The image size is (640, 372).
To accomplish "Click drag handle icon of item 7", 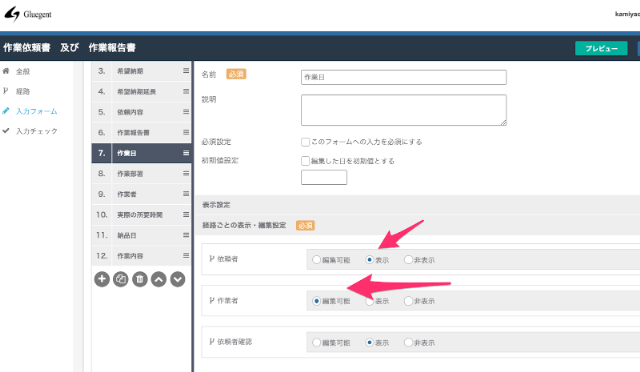I will 186,153.
